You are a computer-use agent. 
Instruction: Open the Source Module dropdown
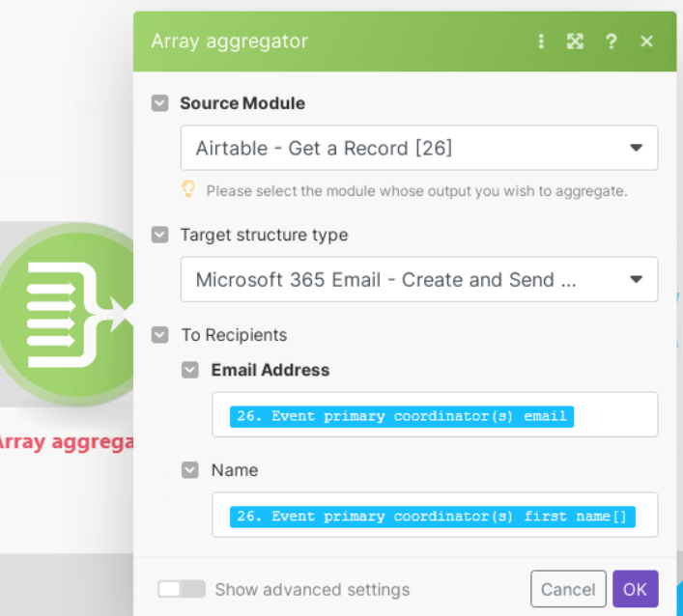click(419, 148)
